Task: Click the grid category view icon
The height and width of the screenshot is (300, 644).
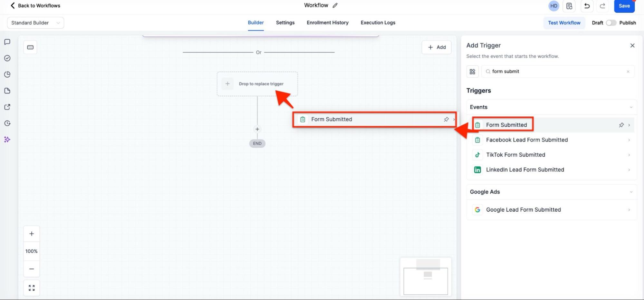Action: [472, 72]
